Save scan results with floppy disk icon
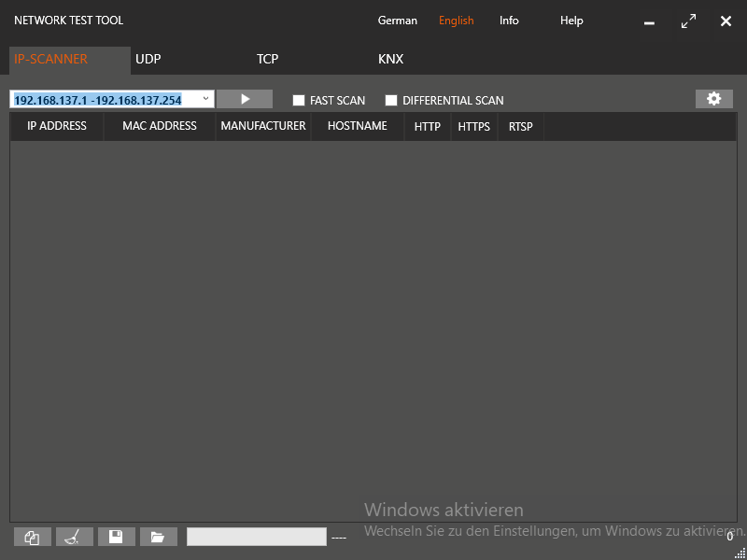This screenshot has width=747, height=560. coord(116,537)
